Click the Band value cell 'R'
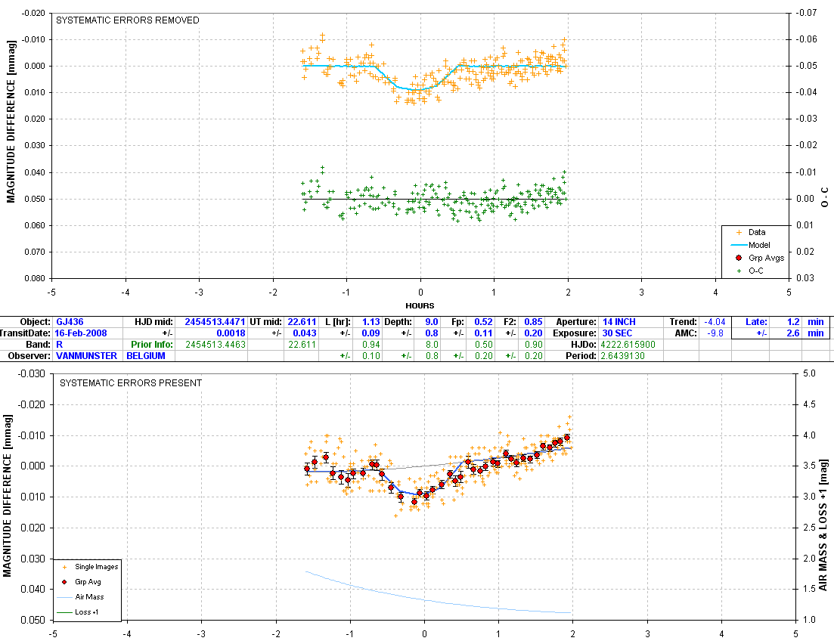The width and height of the screenshot is (834, 644). (x=59, y=345)
